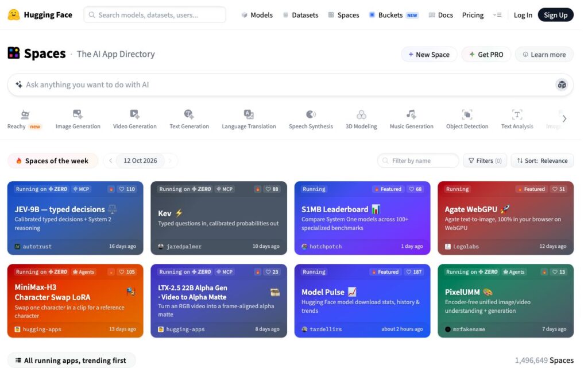Screen dimensions: 588x368
Task: Open the Music Generation category icon
Action: pos(411,114)
